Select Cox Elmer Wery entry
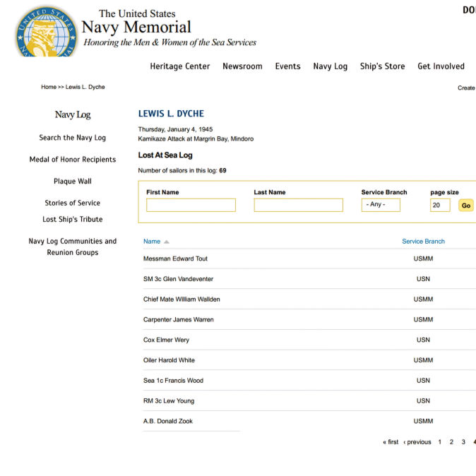Viewport: 476px width, 476px height. (166, 340)
